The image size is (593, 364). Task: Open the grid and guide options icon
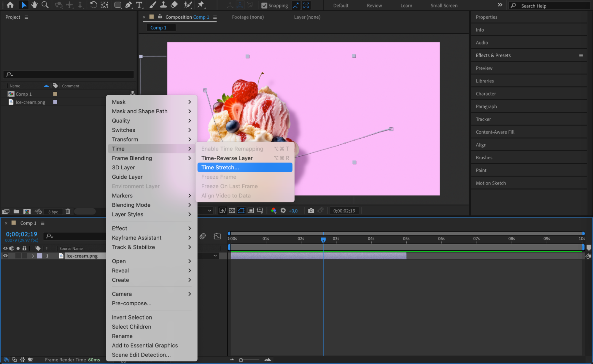click(x=260, y=211)
